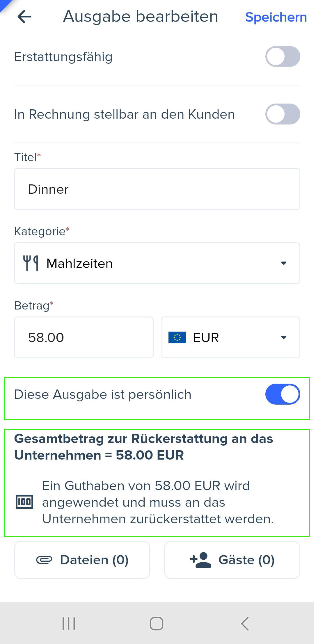The width and height of the screenshot is (316, 644).
Task: Disable Diese Ausgabe ist persönlich switch
Action: coord(283,394)
